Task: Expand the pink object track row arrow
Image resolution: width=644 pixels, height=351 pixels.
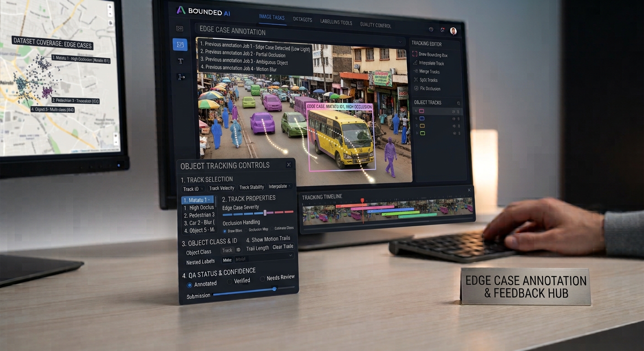Action: coord(415,111)
